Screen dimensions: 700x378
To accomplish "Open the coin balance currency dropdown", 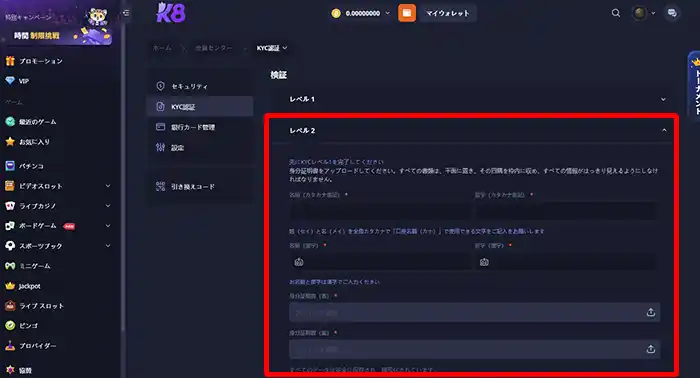I will pyautogui.click(x=388, y=13).
